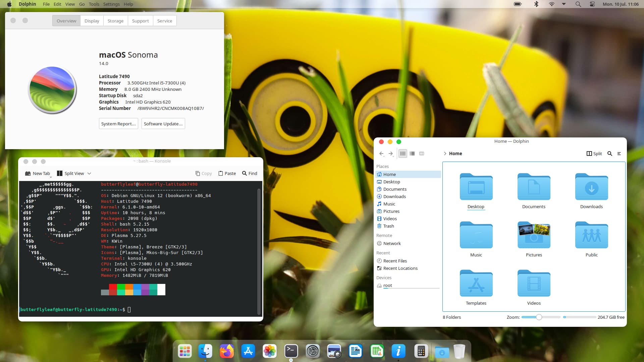This screenshot has width=644, height=362.
Task: Open the Tools menu in menu bar
Action: point(94,4)
